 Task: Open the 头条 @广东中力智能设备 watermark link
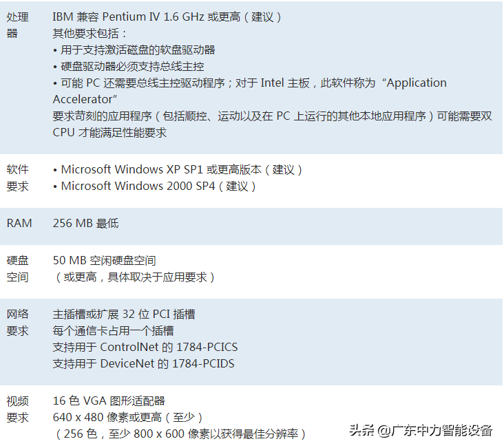coord(421,431)
